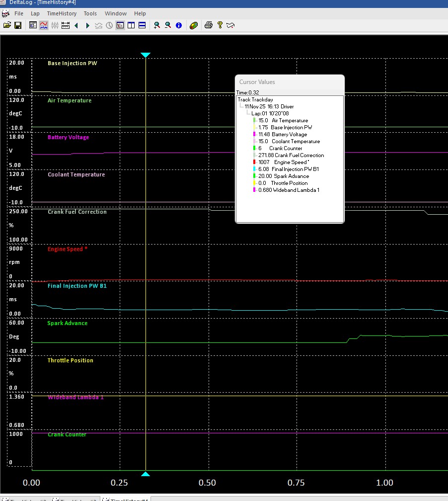Click the Save floppy disk icon
The image size is (448, 501).
coord(18,25)
